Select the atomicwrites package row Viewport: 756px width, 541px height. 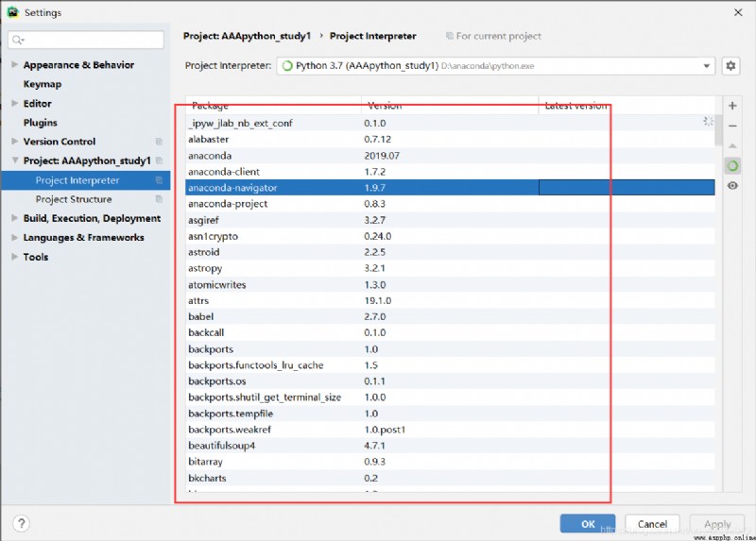coord(450,285)
